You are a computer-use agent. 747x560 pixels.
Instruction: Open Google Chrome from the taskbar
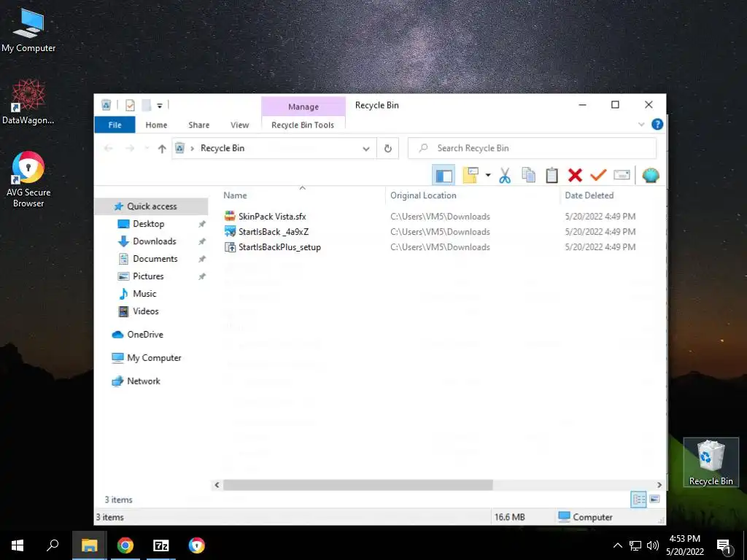point(125,545)
